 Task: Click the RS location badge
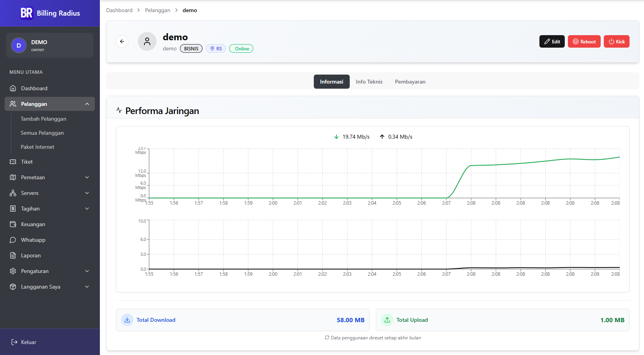pyautogui.click(x=216, y=48)
